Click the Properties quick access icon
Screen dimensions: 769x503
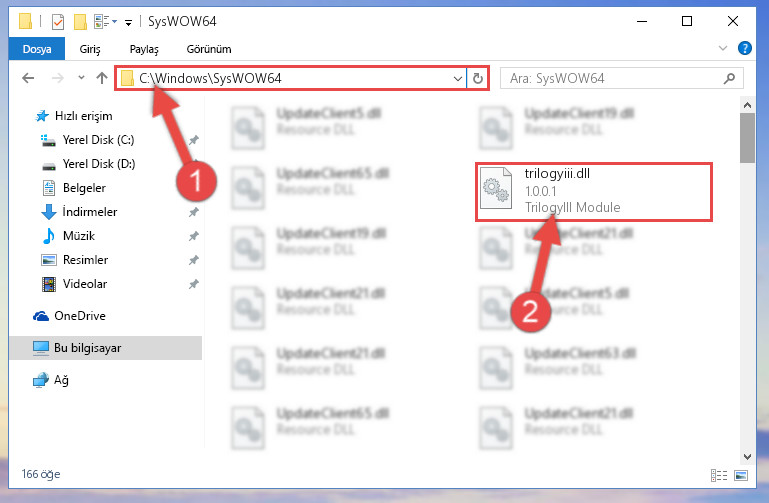[x=58, y=22]
